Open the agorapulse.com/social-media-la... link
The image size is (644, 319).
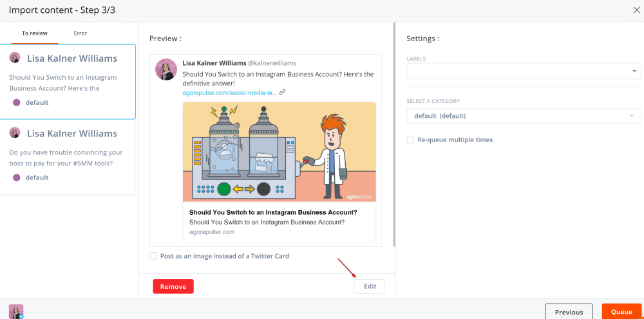(x=229, y=93)
